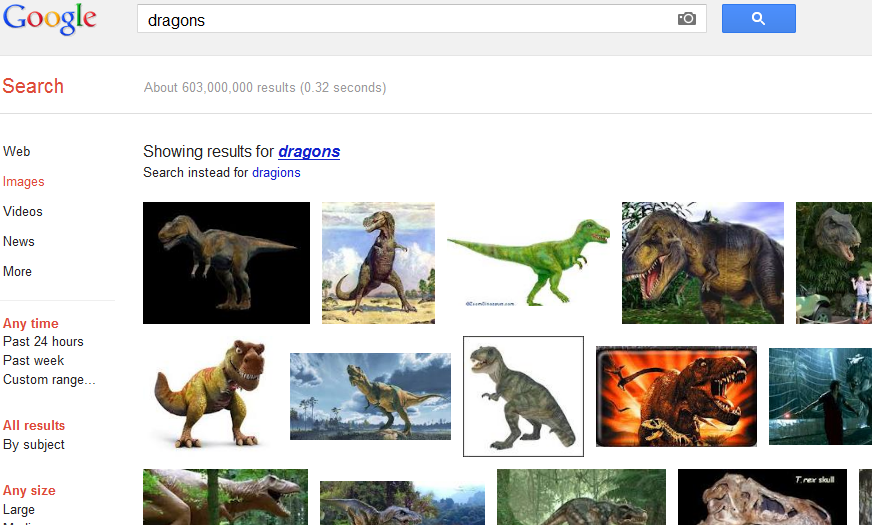The width and height of the screenshot is (872, 525).
Task: Select Large image size filter
Action: 19,510
